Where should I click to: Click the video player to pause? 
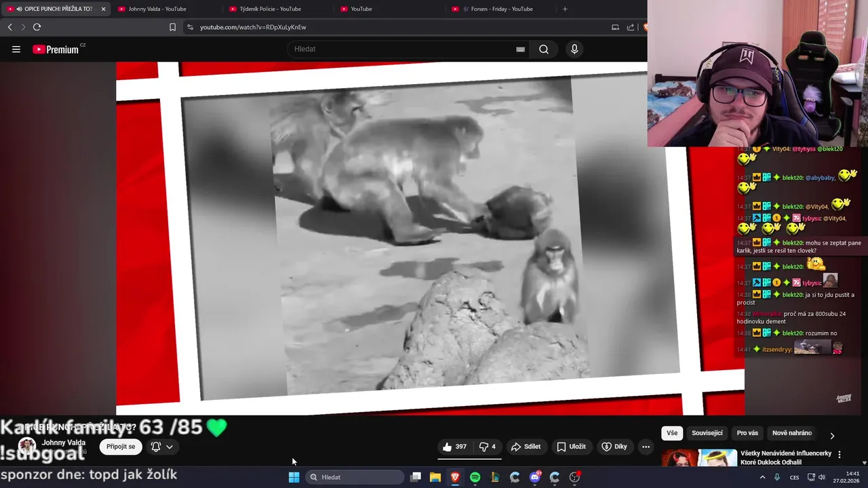tap(430, 238)
